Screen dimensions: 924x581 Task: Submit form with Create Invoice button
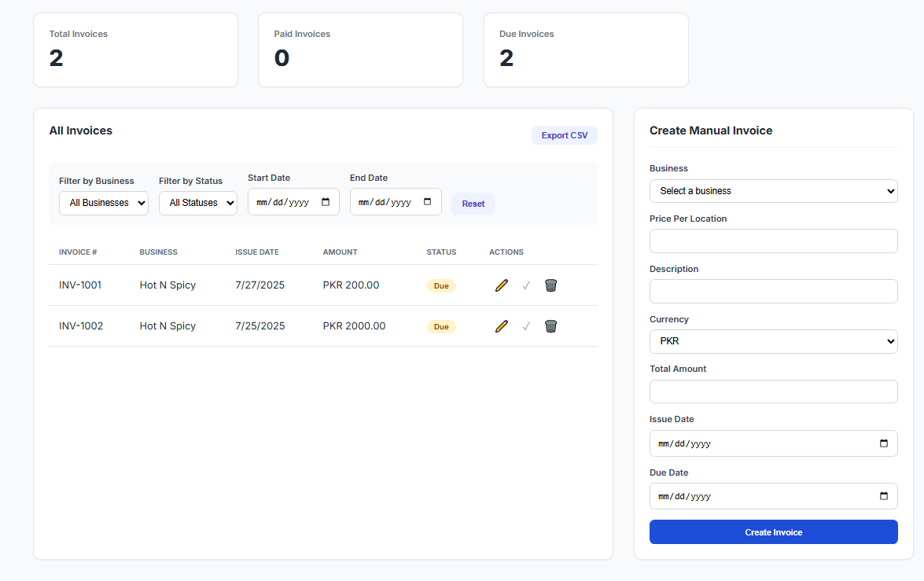click(x=773, y=532)
